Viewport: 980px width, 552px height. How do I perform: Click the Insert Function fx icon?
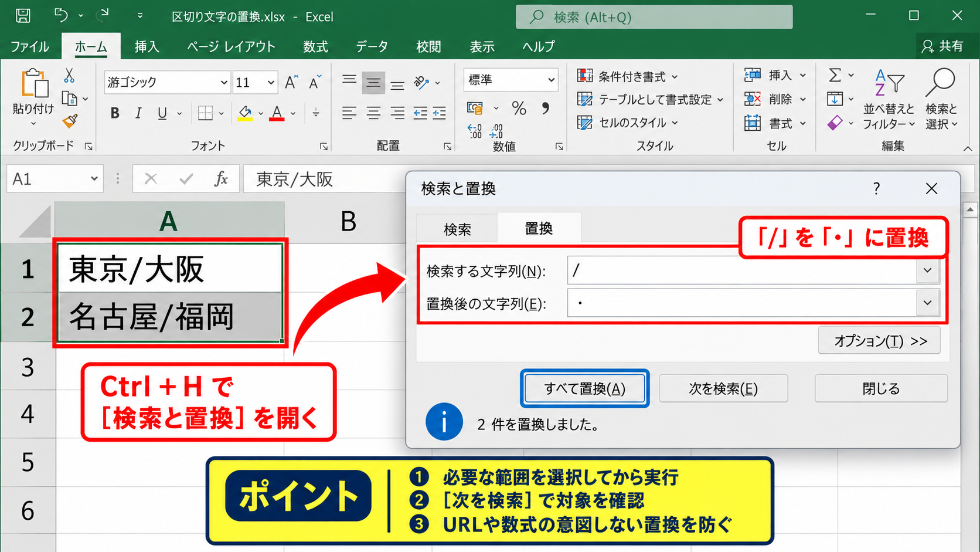pyautogui.click(x=221, y=179)
